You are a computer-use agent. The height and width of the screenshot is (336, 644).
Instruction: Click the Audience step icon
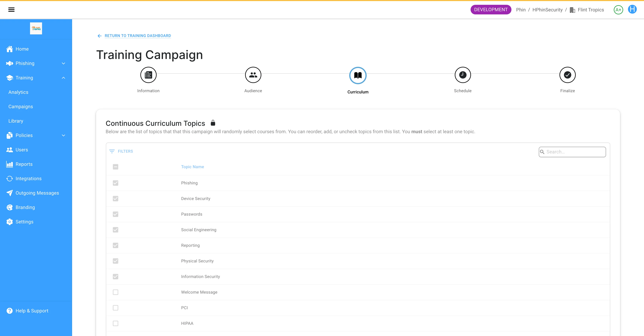253,75
